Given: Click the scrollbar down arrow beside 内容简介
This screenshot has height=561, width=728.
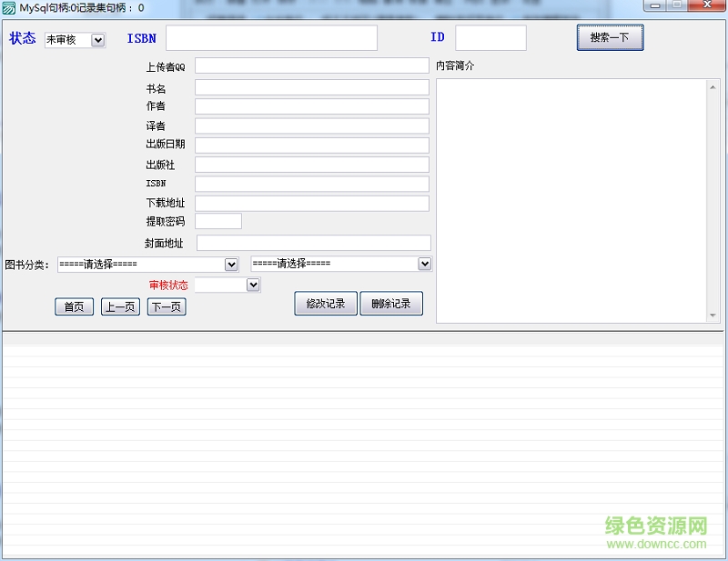Looking at the screenshot, I should point(712,316).
